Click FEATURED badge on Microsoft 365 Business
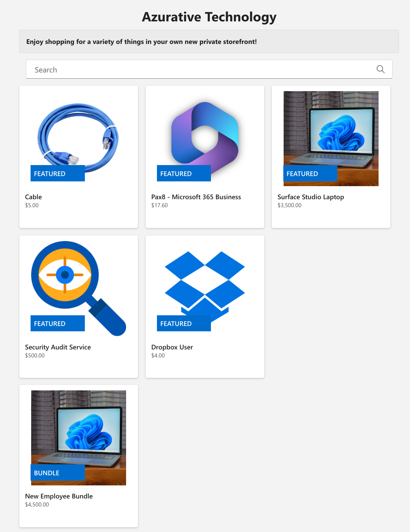This screenshot has height=532, width=410. (x=184, y=173)
